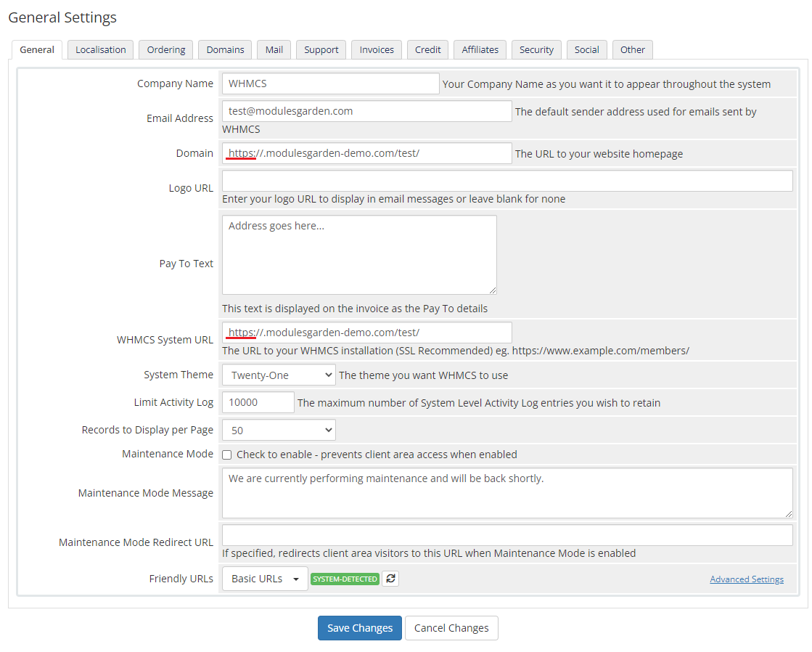Open the Social tab
The image size is (812, 652).
pyautogui.click(x=587, y=50)
